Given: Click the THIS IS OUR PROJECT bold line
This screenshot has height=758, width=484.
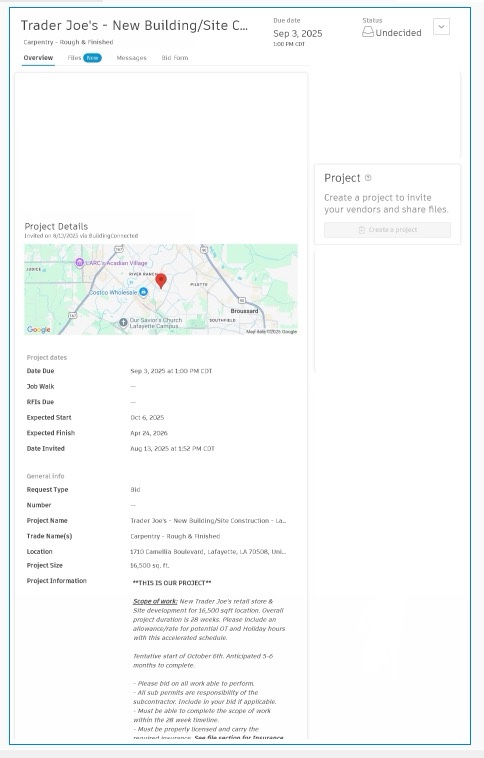Looking at the screenshot, I should tap(172, 583).
